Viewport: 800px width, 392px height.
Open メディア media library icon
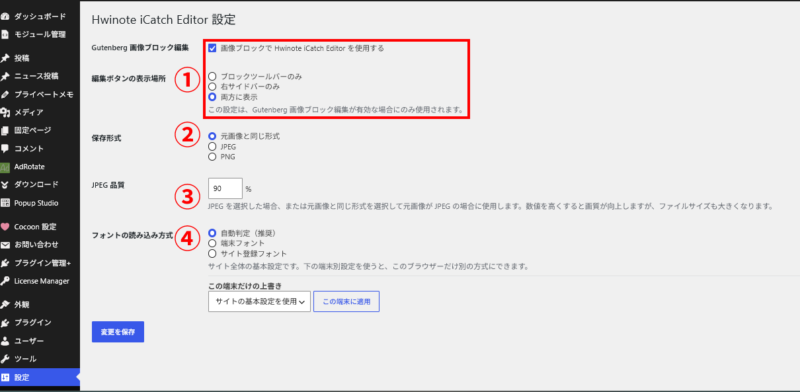(x=5, y=112)
